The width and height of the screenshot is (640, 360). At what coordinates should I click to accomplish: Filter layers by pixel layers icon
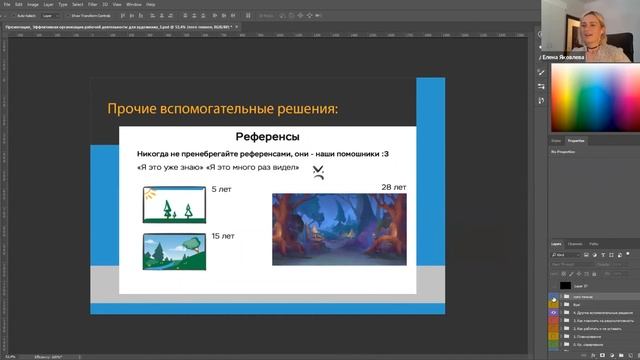coord(586,255)
